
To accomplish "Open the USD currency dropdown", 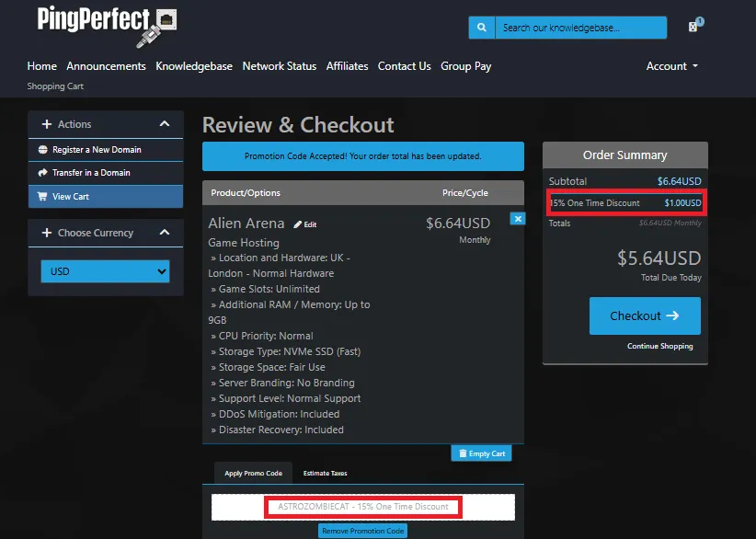I will [105, 271].
